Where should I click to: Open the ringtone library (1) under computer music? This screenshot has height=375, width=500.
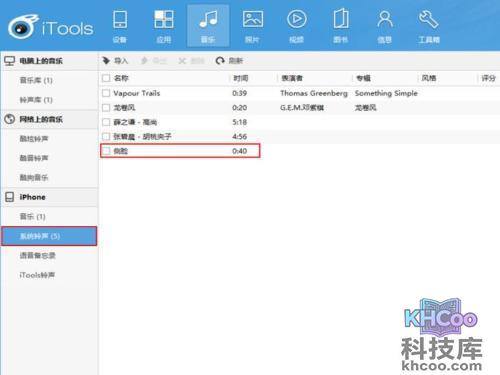(x=36, y=100)
